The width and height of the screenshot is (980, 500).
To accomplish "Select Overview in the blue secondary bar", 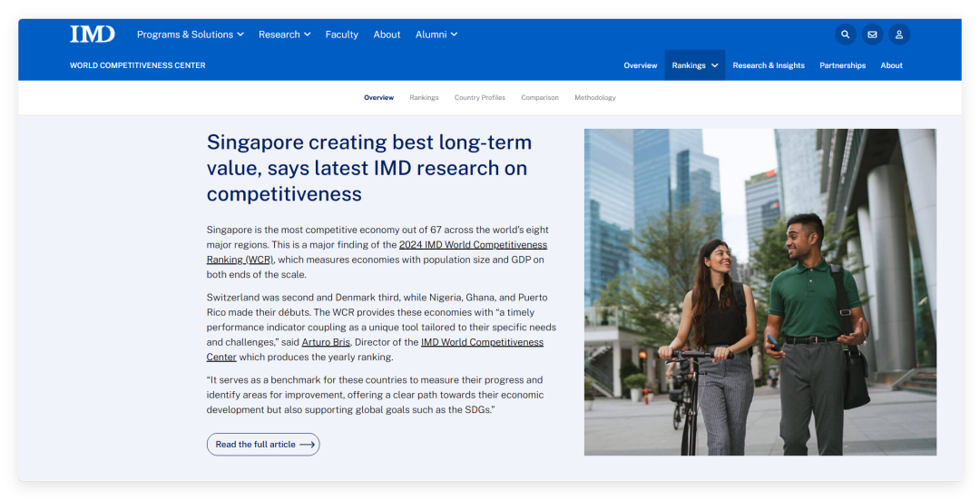I will (x=640, y=65).
